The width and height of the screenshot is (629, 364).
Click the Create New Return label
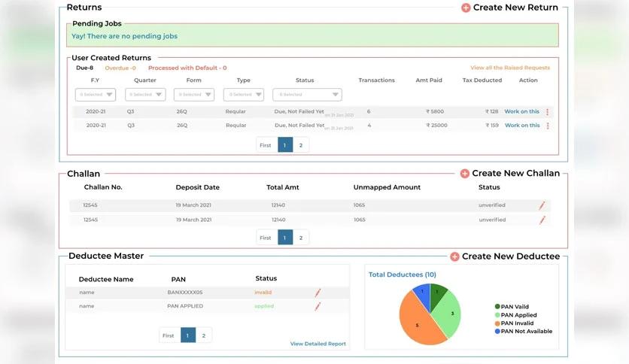[515, 8]
